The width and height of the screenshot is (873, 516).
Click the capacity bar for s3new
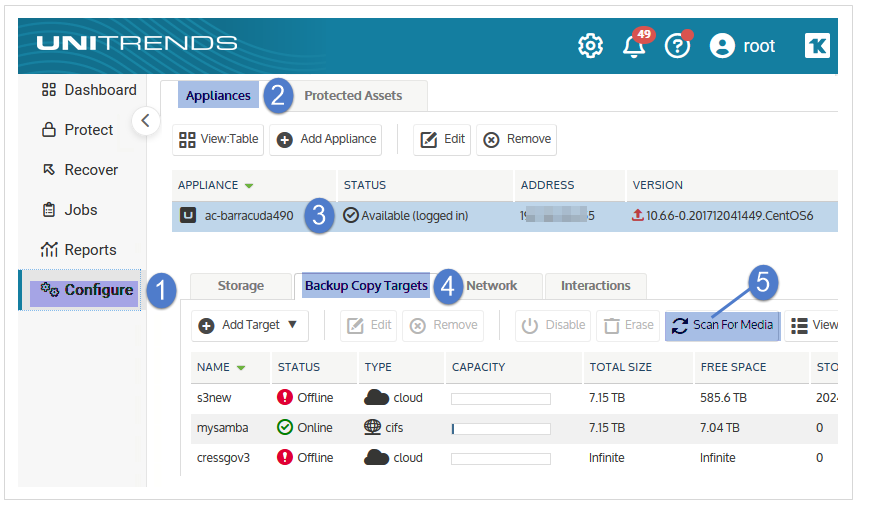tap(501, 399)
